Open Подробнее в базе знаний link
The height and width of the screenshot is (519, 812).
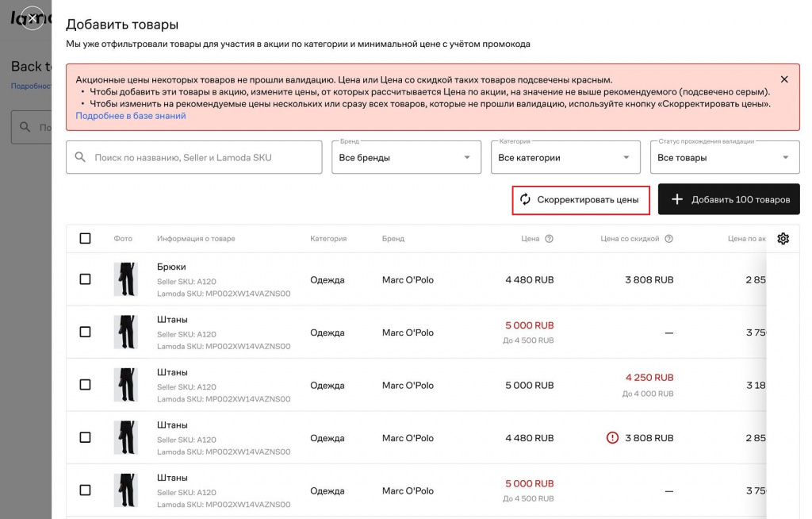131,116
